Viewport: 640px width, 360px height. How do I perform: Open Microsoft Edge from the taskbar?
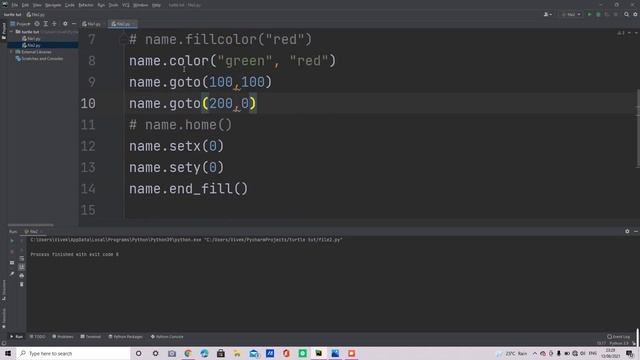tap(204, 353)
